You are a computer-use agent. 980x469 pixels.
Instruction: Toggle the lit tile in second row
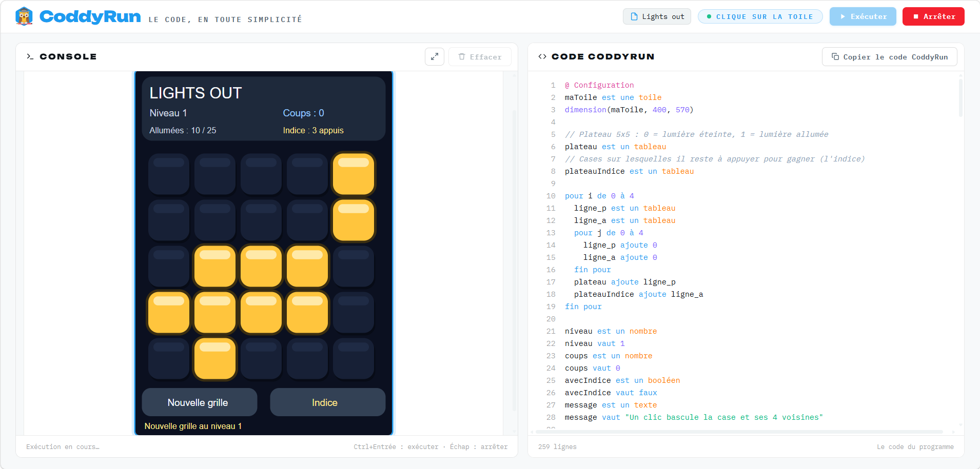click(354, 220)
